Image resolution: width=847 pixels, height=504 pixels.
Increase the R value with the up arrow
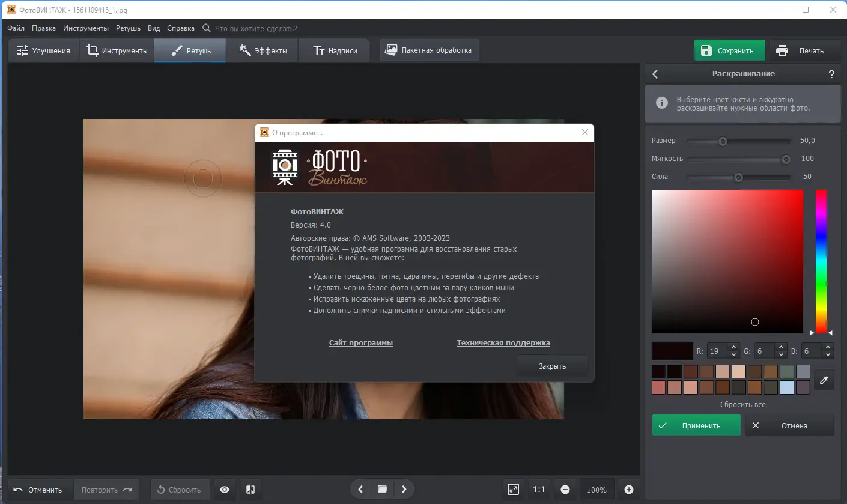(x=733, y=347)
